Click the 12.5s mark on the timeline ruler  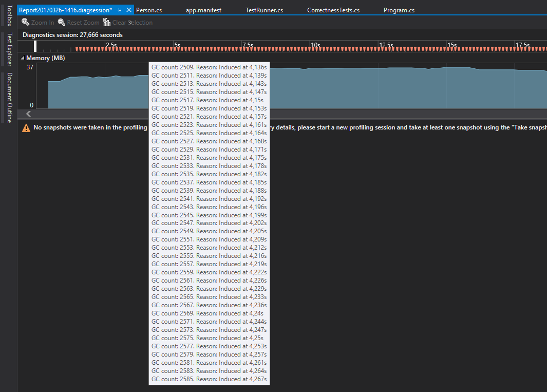386,45
